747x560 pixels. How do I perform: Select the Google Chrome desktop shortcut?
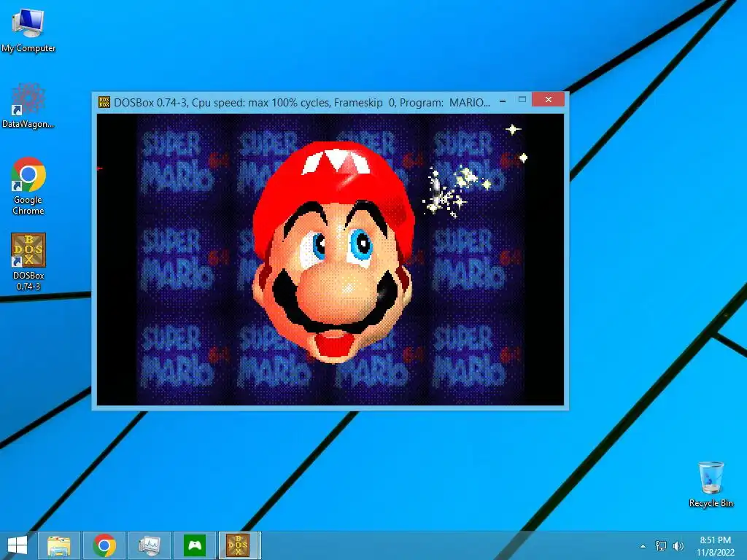pos(28,186)
